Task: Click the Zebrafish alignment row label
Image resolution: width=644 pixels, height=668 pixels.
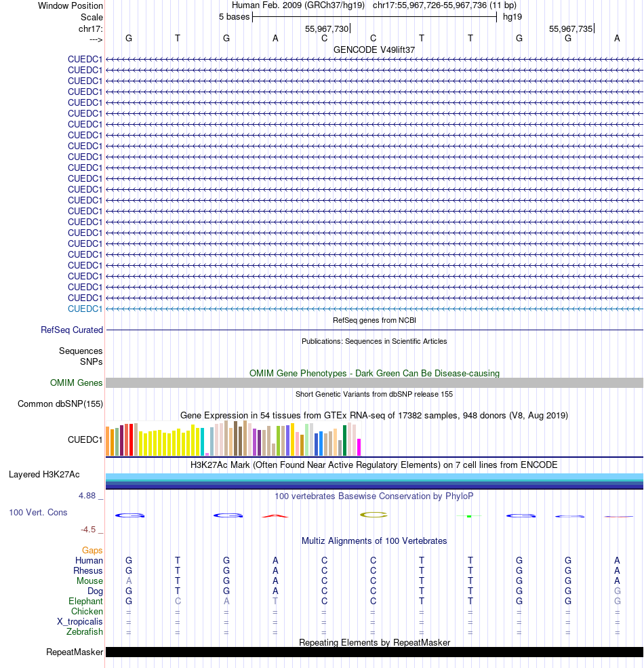Action: [84, 632]
